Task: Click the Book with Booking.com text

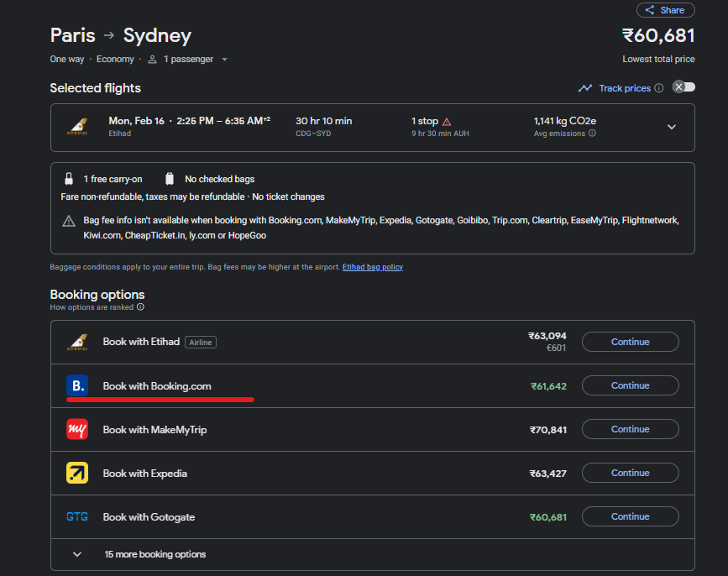Action: 157,386
